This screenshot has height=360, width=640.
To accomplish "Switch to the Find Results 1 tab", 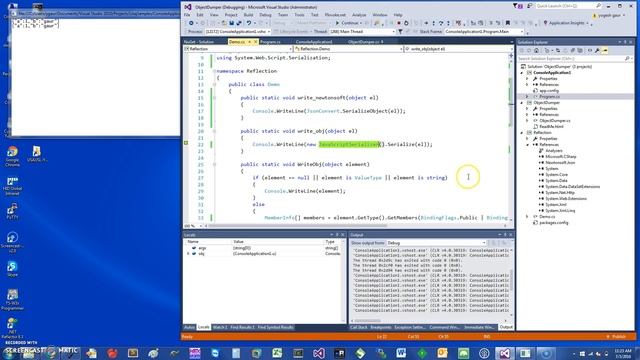I will (242, 327).
